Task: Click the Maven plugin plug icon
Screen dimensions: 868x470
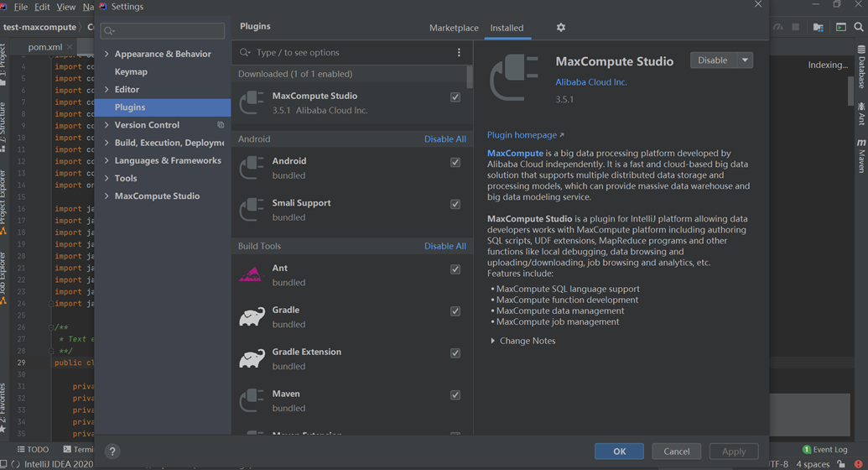Action: [252, 400]
